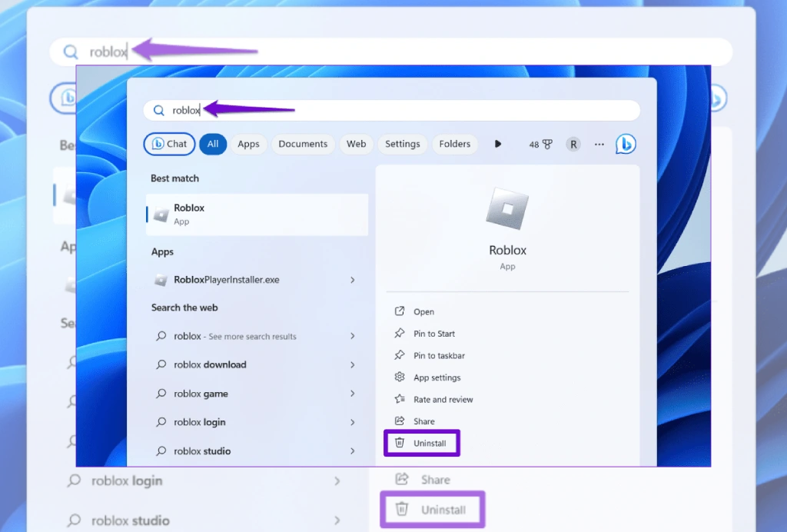Open the R account avatar
787x532 pixels.
(x=573, y=145)
